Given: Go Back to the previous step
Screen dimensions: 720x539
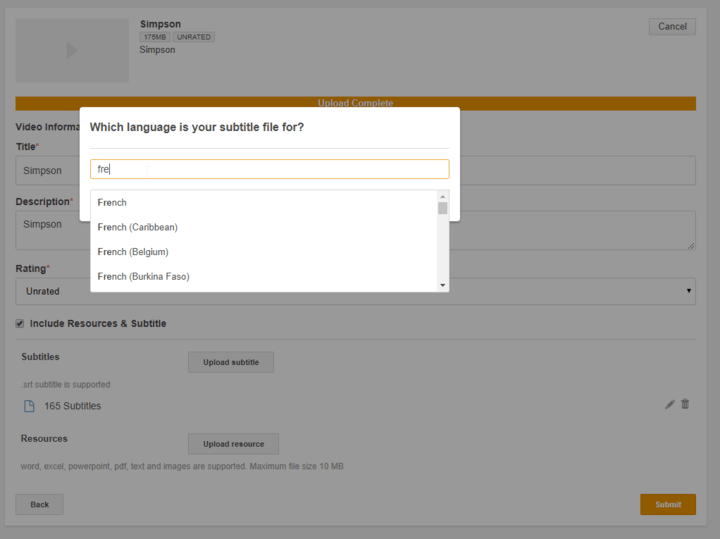Looking at the screenshot, I should 40,505.
